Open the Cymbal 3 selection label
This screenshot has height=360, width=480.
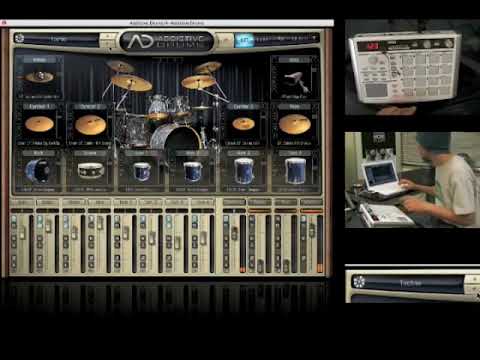coord(243,107)
